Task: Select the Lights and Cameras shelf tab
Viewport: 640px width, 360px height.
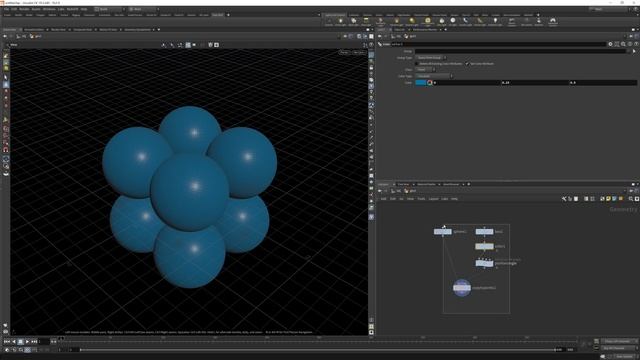Action: coord(335,15)
